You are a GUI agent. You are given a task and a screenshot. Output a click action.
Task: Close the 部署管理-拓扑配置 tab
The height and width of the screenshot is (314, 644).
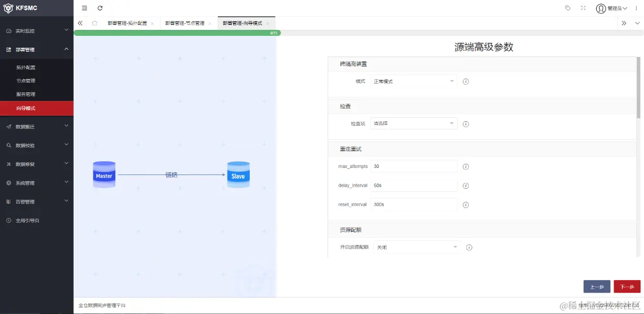point(152,23)
